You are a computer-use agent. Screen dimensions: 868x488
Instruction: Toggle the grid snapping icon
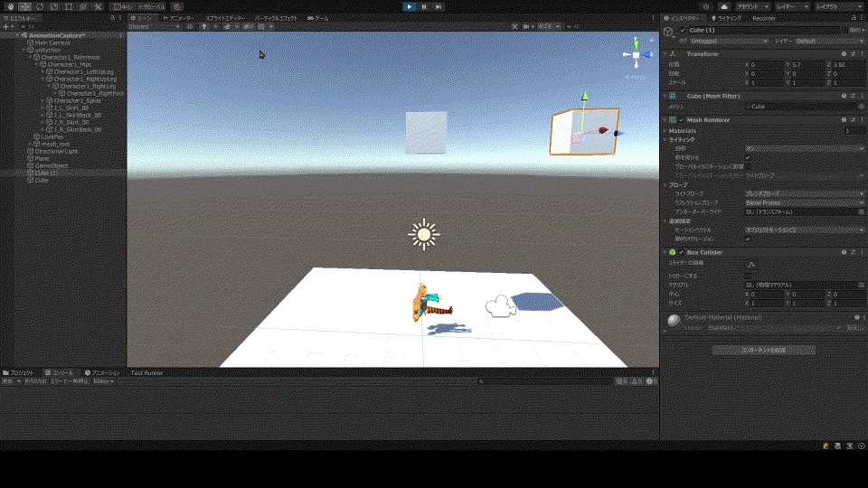pyautogui.click(x=177, y=6)
